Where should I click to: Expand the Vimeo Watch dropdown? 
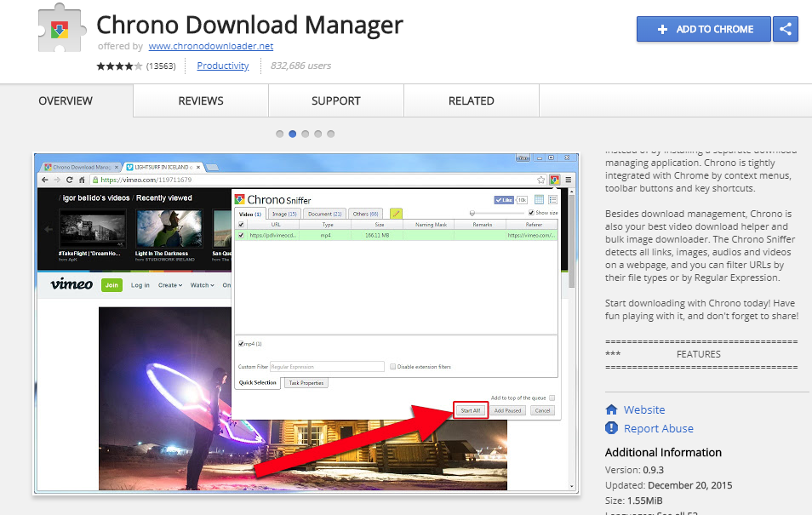tap(202, 285)
